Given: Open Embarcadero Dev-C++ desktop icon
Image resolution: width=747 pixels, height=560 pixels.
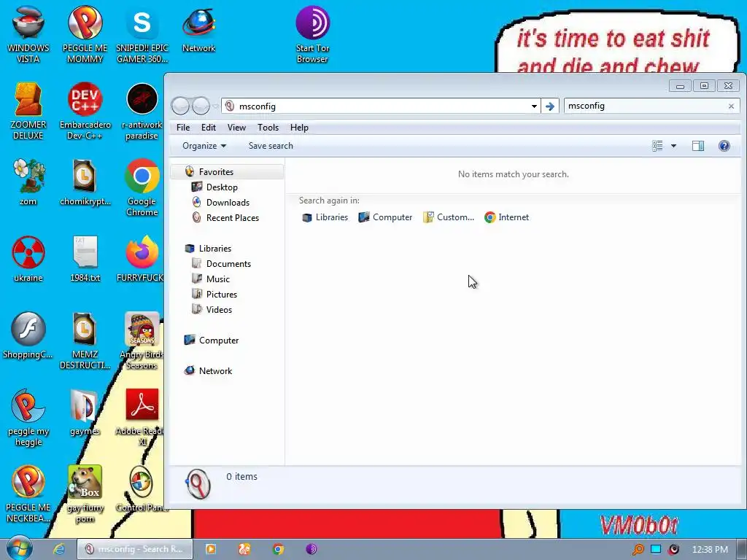Looking at the screenshot, I should pyautogui.click(x=85, y=111).
